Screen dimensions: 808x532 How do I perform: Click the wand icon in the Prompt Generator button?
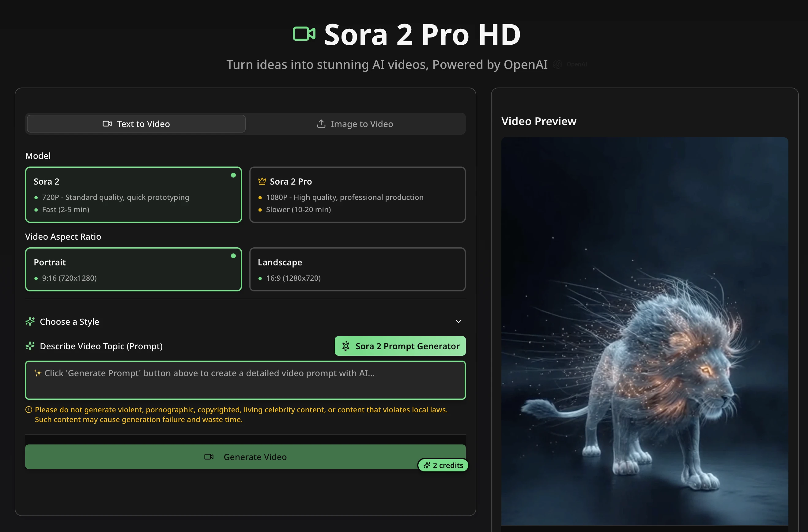click(x=345, y=346)
